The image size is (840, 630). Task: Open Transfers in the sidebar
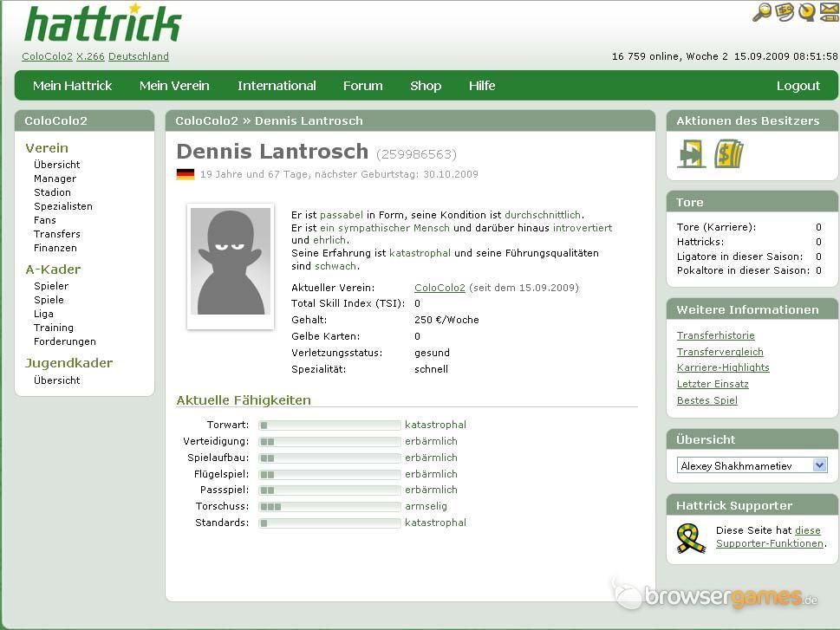(57, 234)
